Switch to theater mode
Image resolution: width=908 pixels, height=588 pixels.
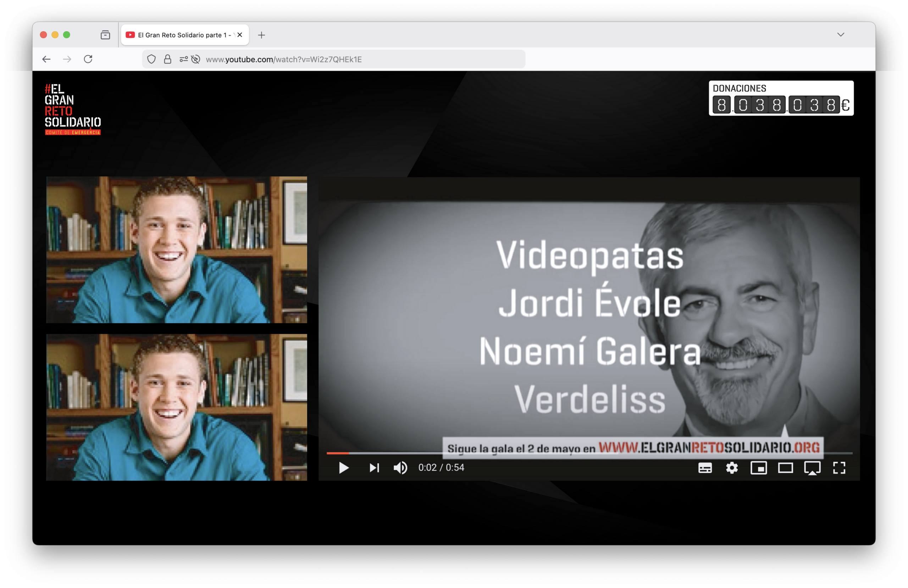pos(785,467)
